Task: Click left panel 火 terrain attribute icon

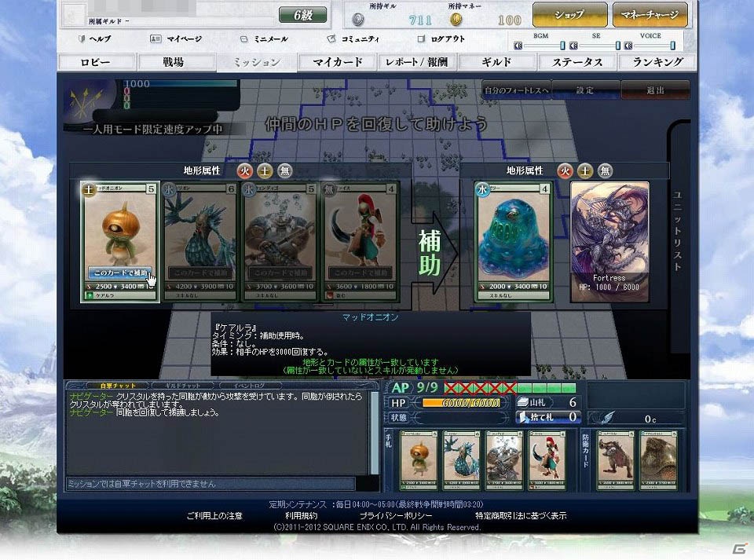Action: 245,170
